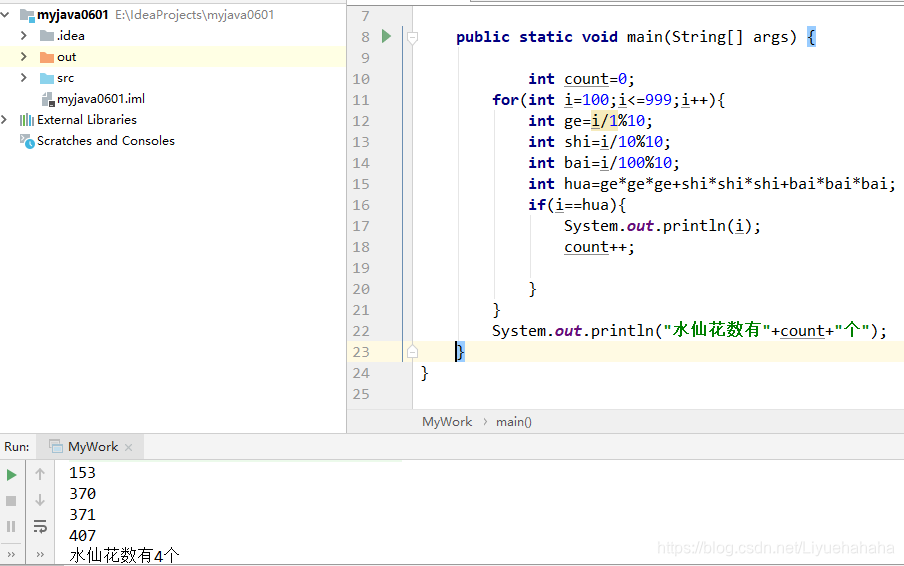Close the MyWork run tab

[129, 447]
